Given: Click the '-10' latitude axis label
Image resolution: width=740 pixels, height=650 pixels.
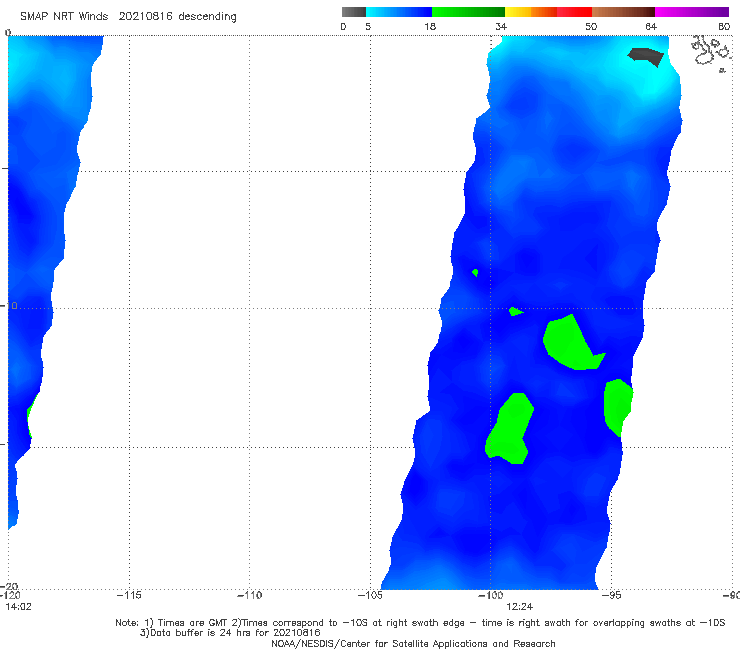Looking at the screenshot, I should pyautogui.click(x=9, y=306).
